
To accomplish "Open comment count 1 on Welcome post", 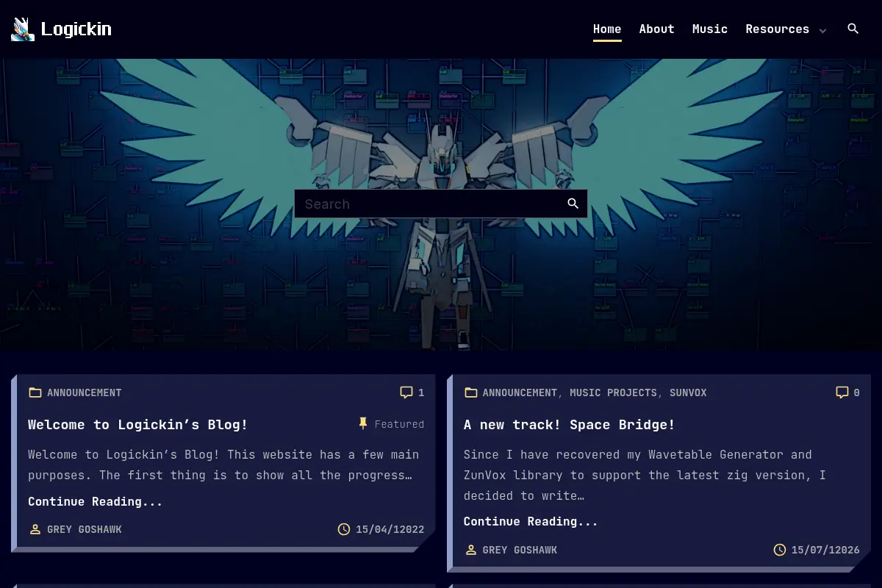I will click(421, 392).
